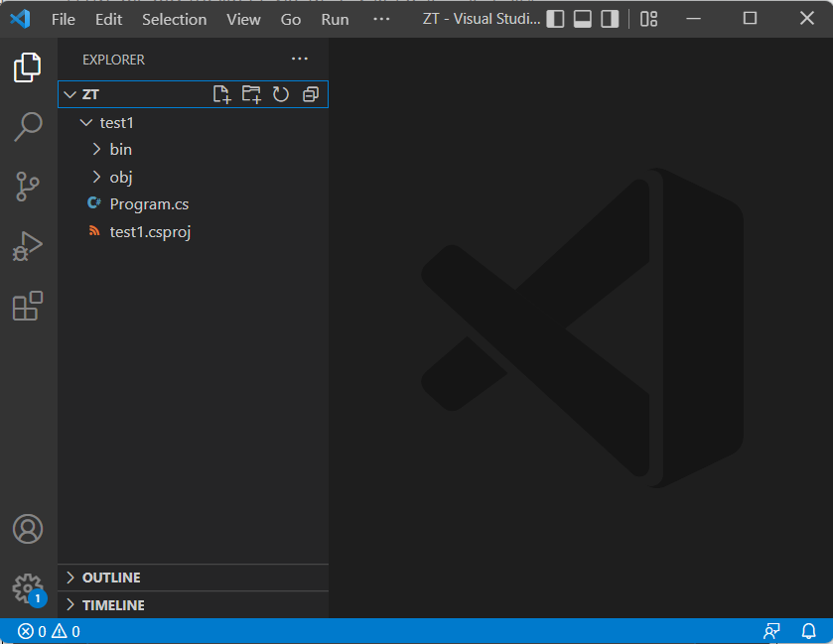Refresh the Explorer file tree
This screenshot has width=833, height=644.
[281, 94]
